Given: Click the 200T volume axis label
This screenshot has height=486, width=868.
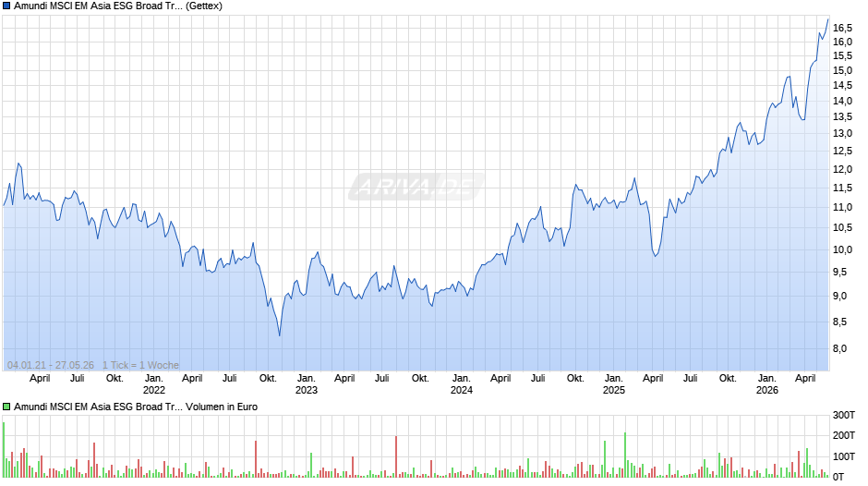Looking at the screenshot, I should click(x=844, y=435).
